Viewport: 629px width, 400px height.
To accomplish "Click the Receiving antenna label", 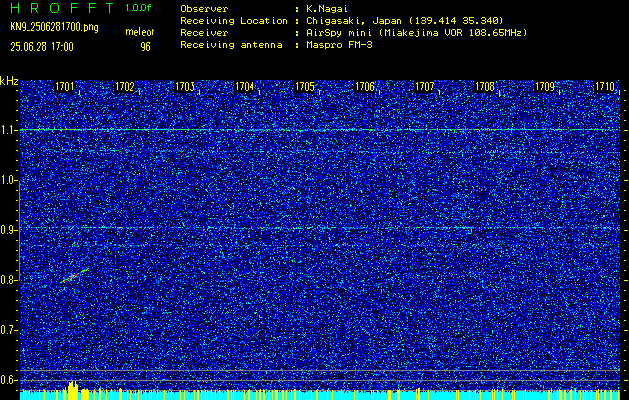I will click(x=231, y=45).
